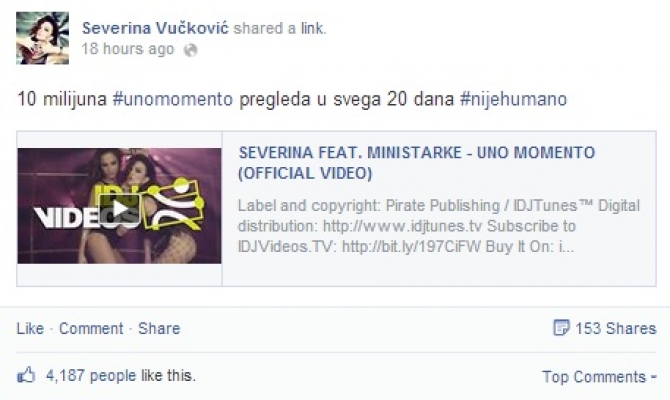
Task: Click the '18 hours ago' timestamp
Action: click(128, 49)
